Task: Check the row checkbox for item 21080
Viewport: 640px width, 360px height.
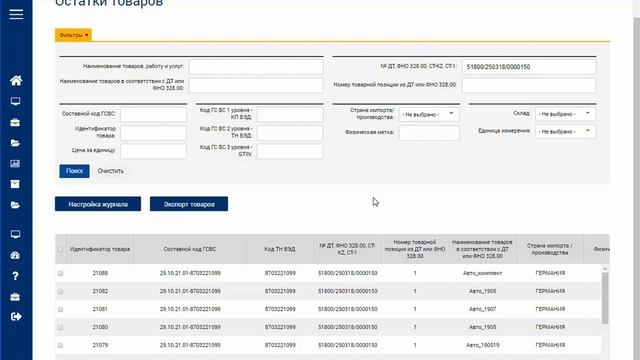Action: (60, 327)
